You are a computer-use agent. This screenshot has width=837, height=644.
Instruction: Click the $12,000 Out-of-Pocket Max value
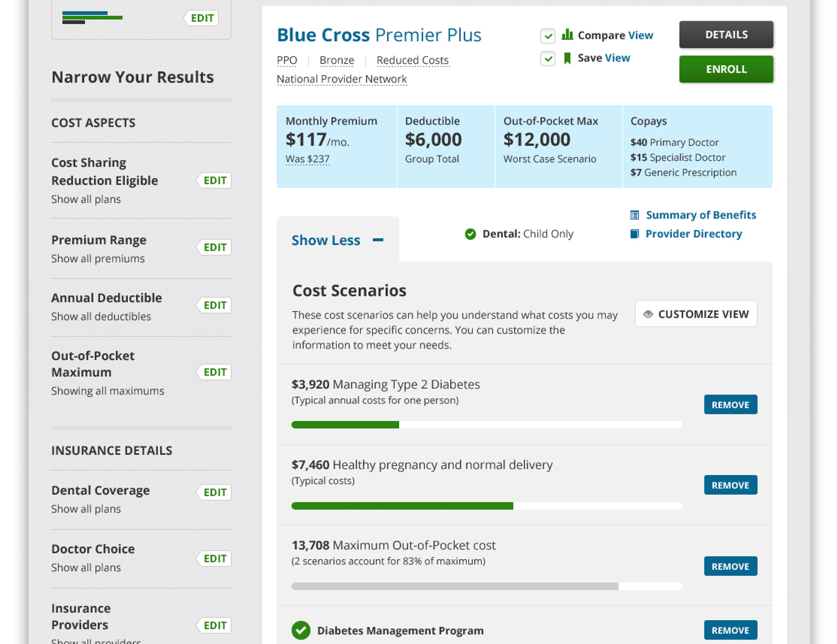point(537,140)
